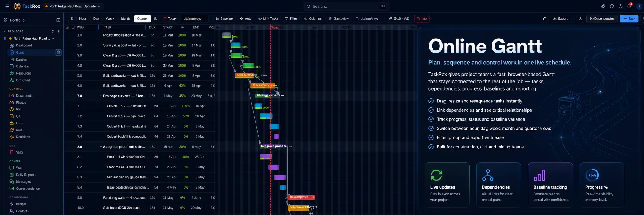This screenshot has height=215, width=644.
Task: Open Budget in sidebar
Action: [x=21, y=204]
